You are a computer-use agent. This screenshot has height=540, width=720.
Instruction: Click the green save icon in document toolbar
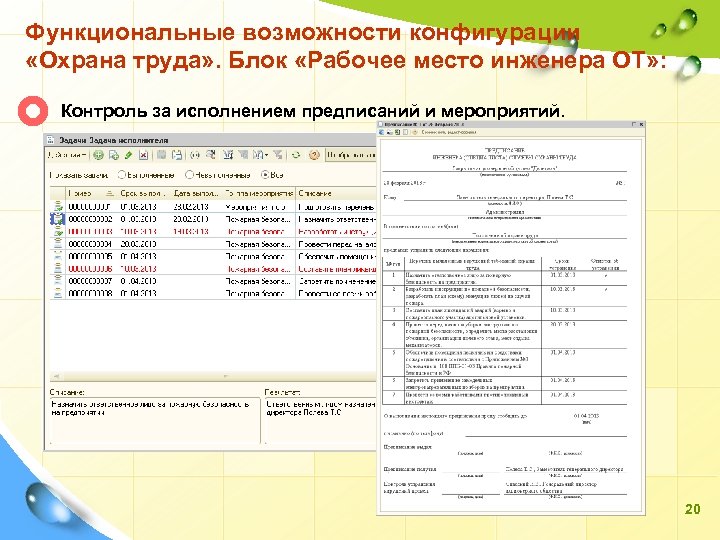[397, 132]
